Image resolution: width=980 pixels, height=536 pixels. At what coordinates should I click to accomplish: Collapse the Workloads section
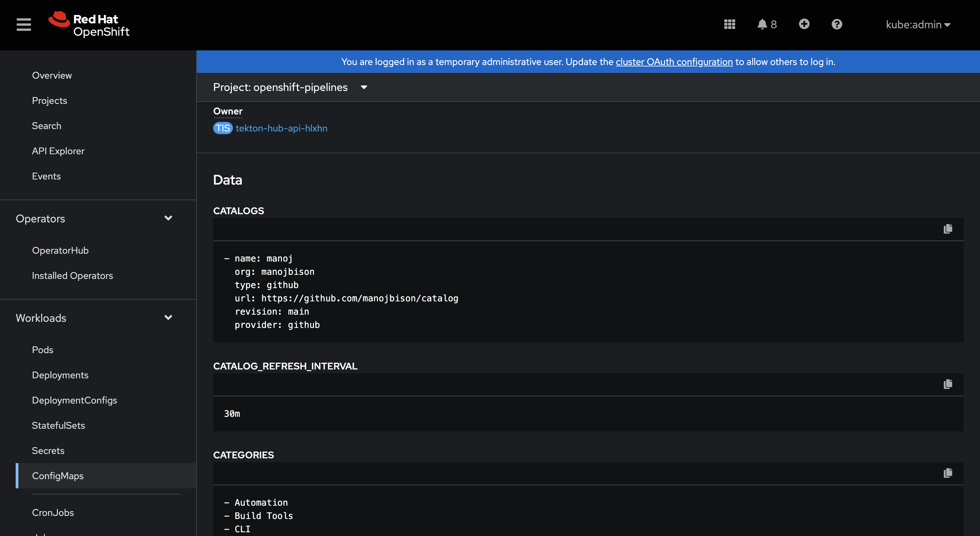coord(169,317)
